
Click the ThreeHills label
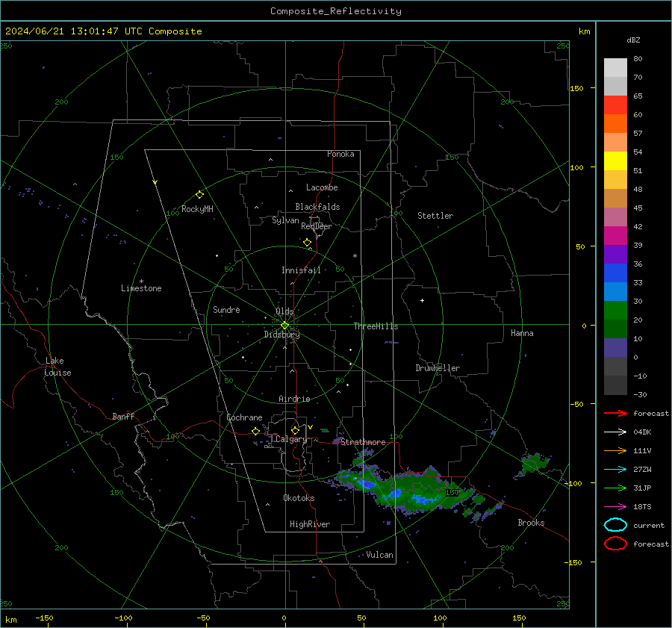(x=376, y=326)
